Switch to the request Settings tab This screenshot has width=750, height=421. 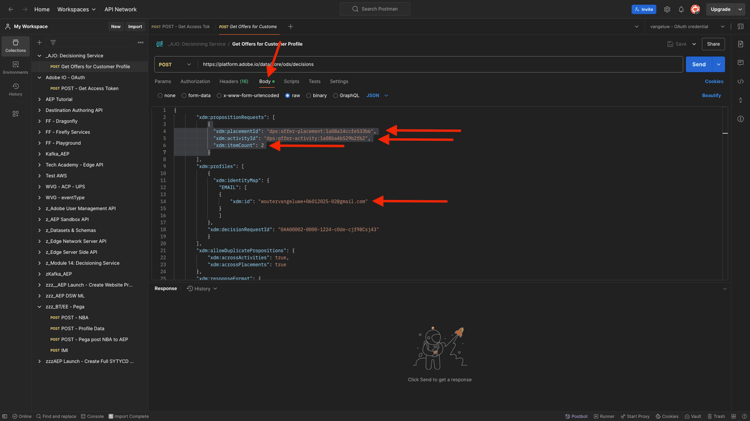click(339, 82)
